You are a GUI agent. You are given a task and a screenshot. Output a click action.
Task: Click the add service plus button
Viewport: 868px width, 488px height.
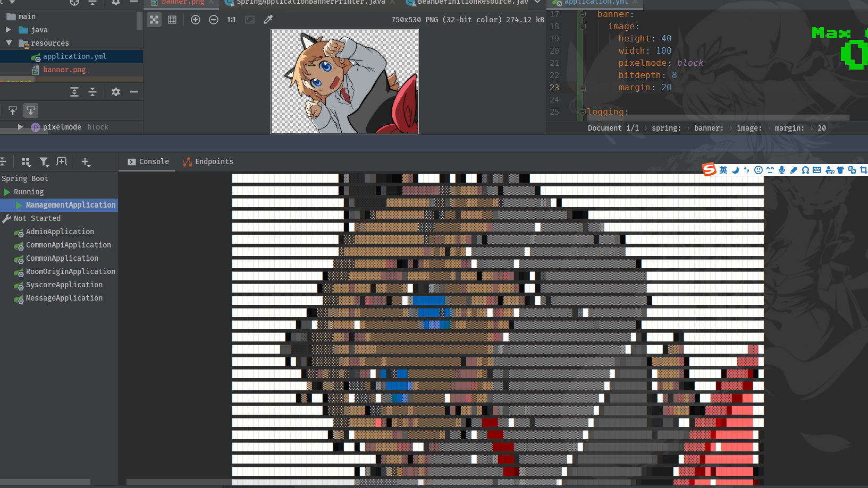(x=86, y=162)
